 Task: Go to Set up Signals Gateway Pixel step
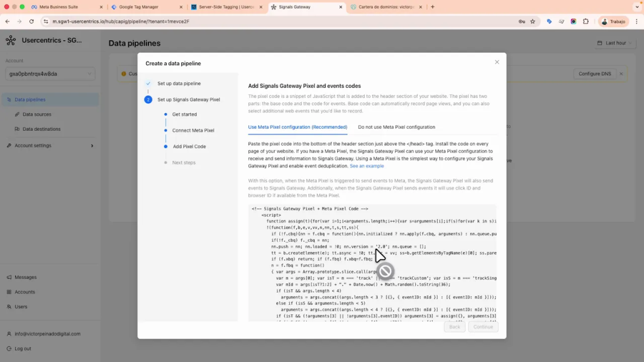pyautogui.click(x=189, y=99)
